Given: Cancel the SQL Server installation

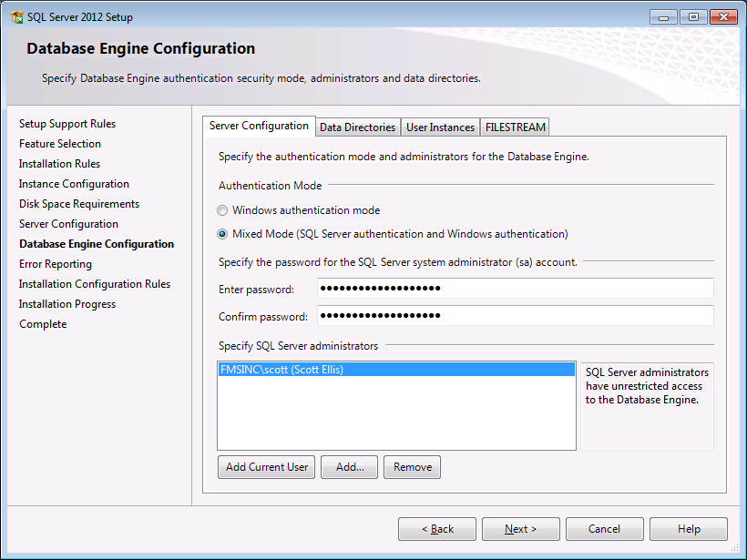Looking at the screenshot, I should (x=604, y=528).
